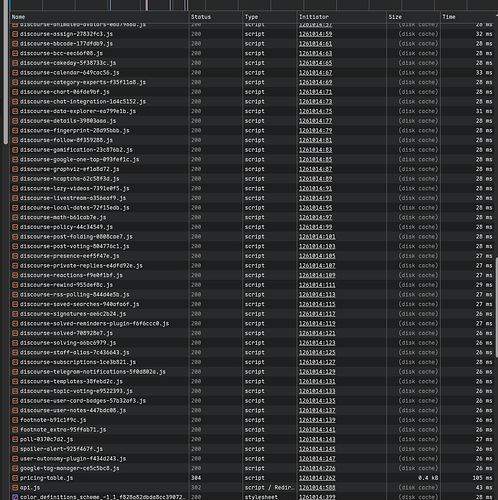Screen dimensions: 498x500
Task: Click the script icon for poll-0370c7d2.js
Action: (x=15, y=439)
